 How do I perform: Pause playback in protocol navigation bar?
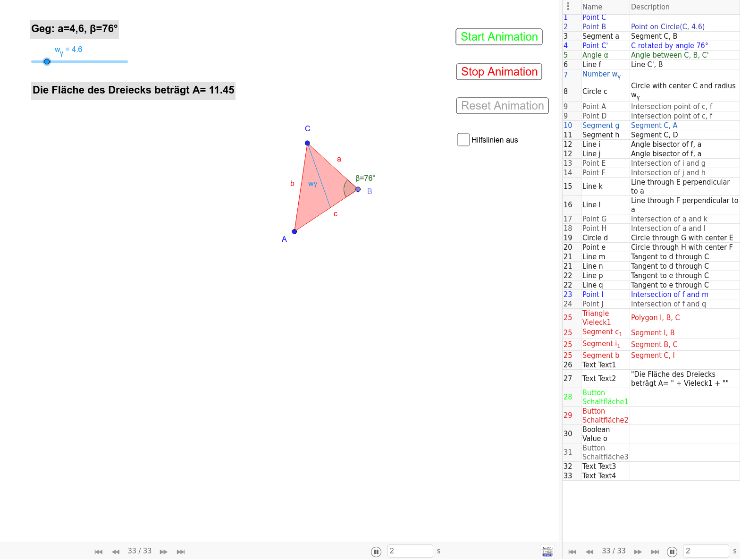click(x=672, y=552)
